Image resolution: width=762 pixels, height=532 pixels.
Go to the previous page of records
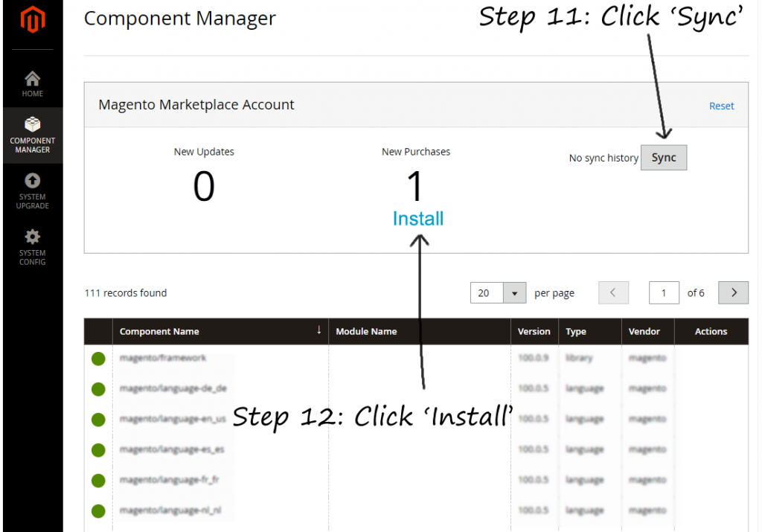(x=613, y=293)
